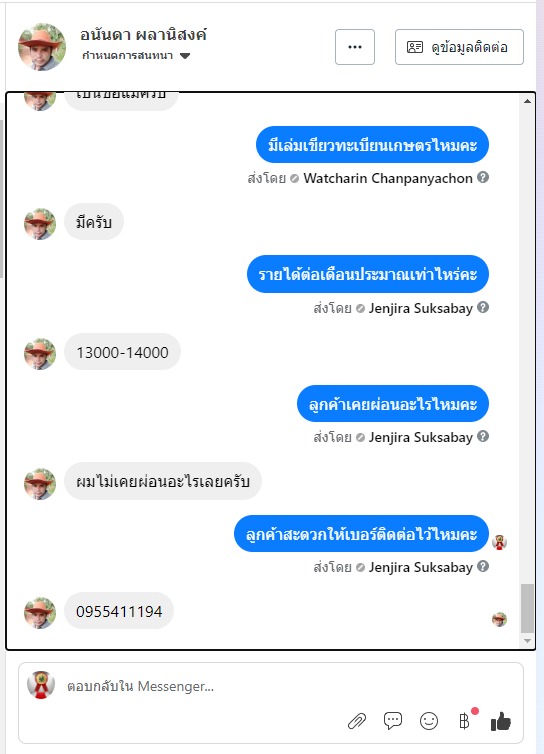This screenshot has width=544, height=754.
Task: Click the ดูข้อมูลติดต่อ contact info button
Action: click(x=459, y=47)
